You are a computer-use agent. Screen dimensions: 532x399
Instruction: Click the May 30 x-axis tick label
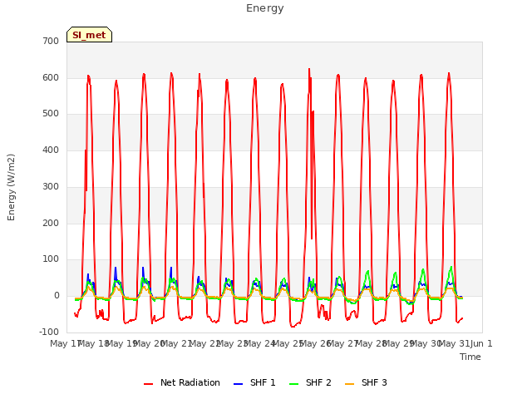(x=426, y=343)
